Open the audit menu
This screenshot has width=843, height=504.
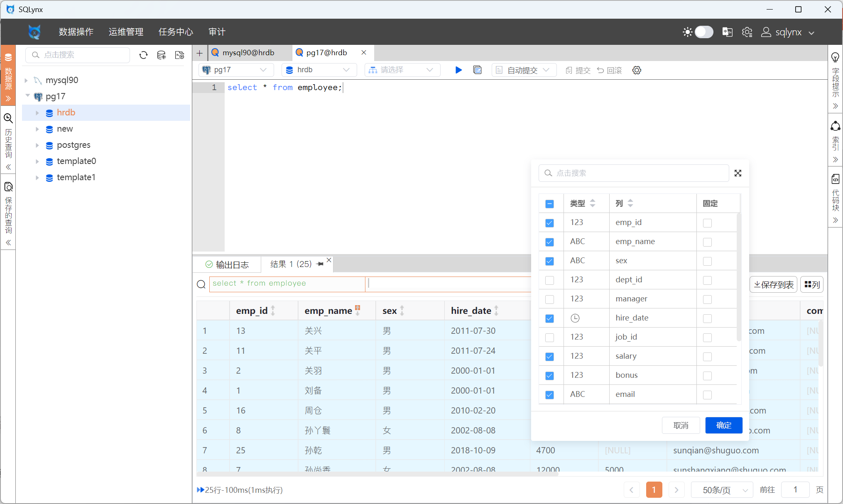click(217, 32)
